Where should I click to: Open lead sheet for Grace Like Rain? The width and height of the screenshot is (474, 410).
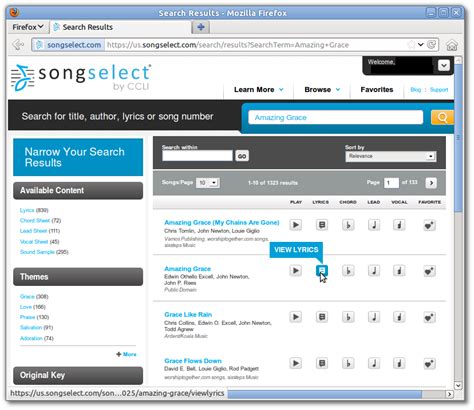[x=374, y=317]
